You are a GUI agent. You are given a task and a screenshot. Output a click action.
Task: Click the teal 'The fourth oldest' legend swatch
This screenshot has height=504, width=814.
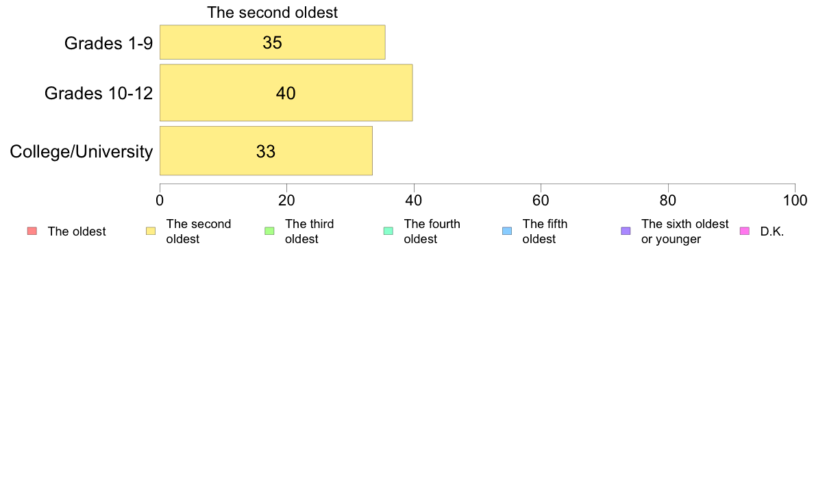388,231
